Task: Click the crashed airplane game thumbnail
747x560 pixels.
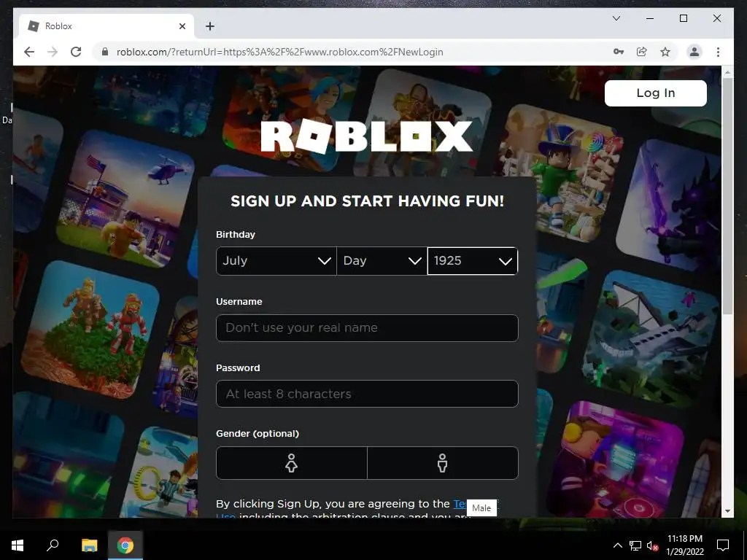Action: pos(650,340)
